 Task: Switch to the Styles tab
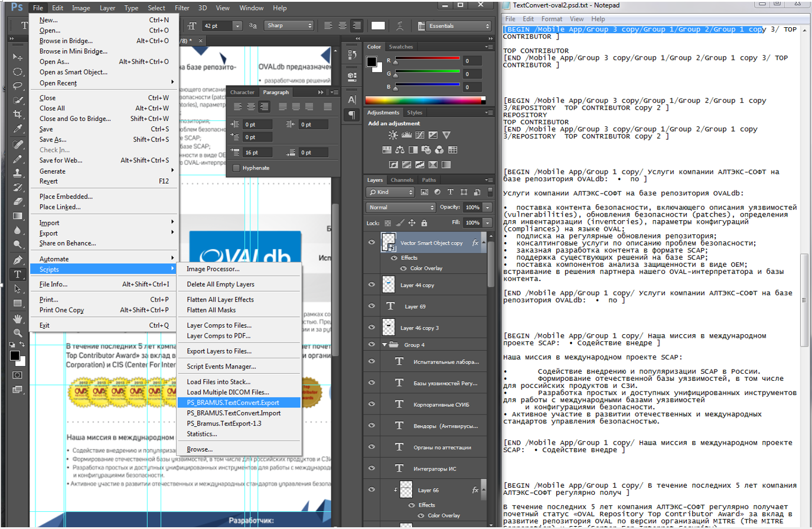[x=415, y=112]
